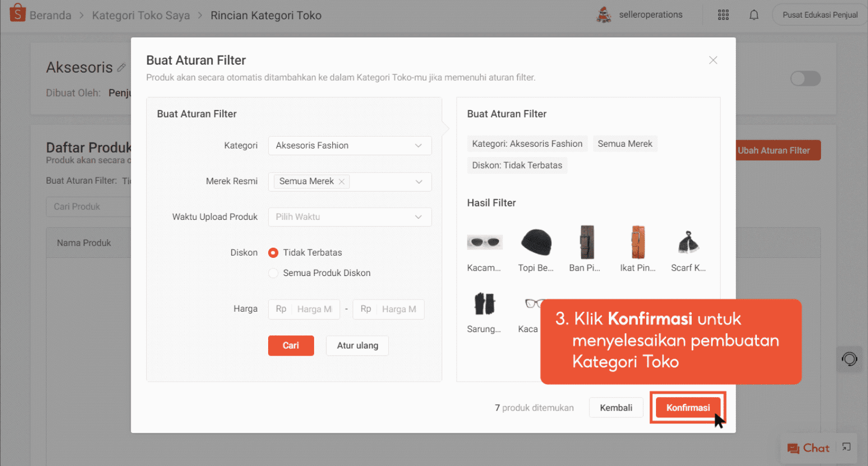Select the Topi beanie product thumbnail
Screen dimensions: 868x466
click(536, 243)
